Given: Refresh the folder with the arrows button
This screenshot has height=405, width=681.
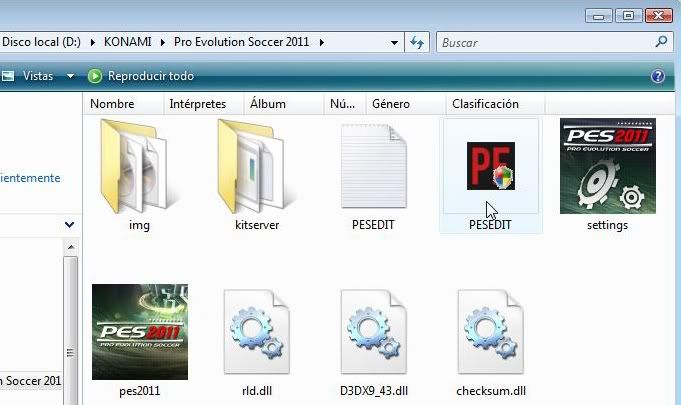Looking at the screenshot, I should coord(417,43).
